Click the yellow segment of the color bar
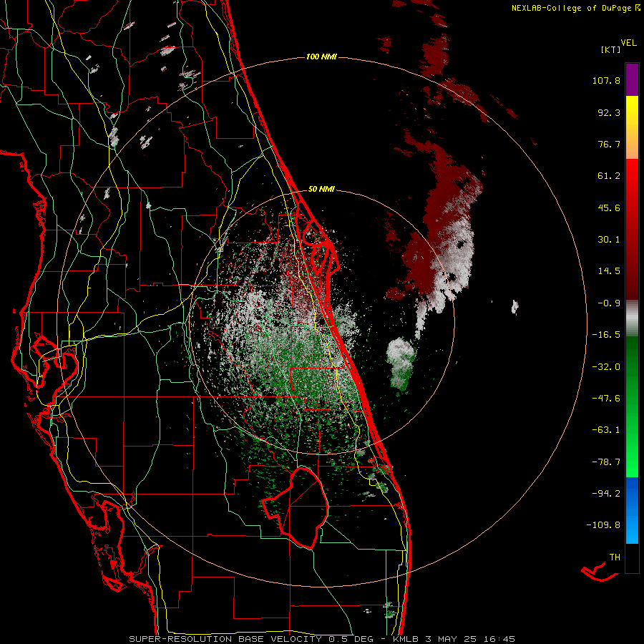 (x=632, y=111)
